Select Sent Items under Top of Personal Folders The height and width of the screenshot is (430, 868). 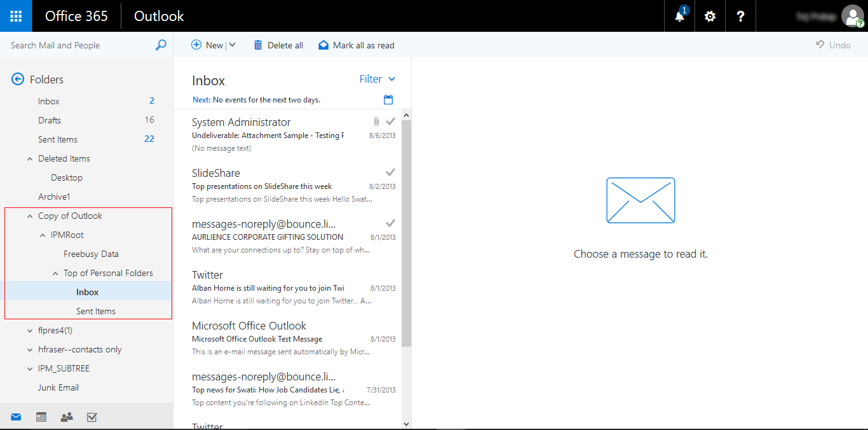[x=86, y=311]
